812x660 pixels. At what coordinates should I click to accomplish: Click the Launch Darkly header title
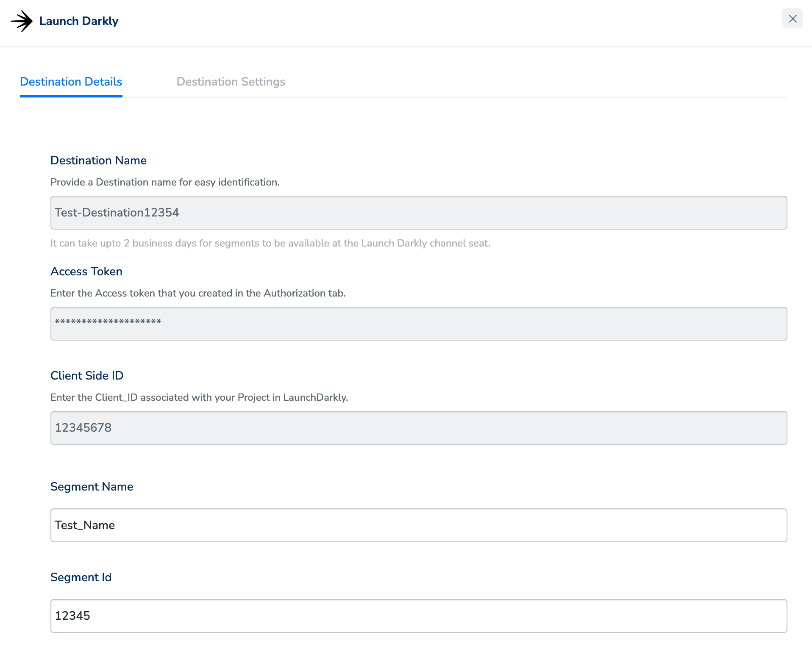79,21
